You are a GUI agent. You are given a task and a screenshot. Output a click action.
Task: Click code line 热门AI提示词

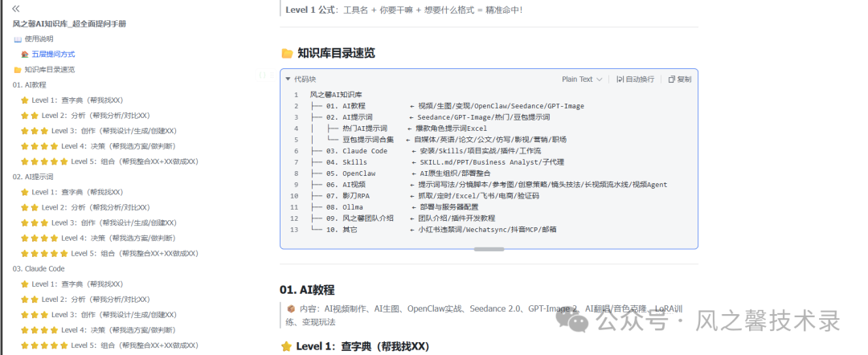click(399, 129)
